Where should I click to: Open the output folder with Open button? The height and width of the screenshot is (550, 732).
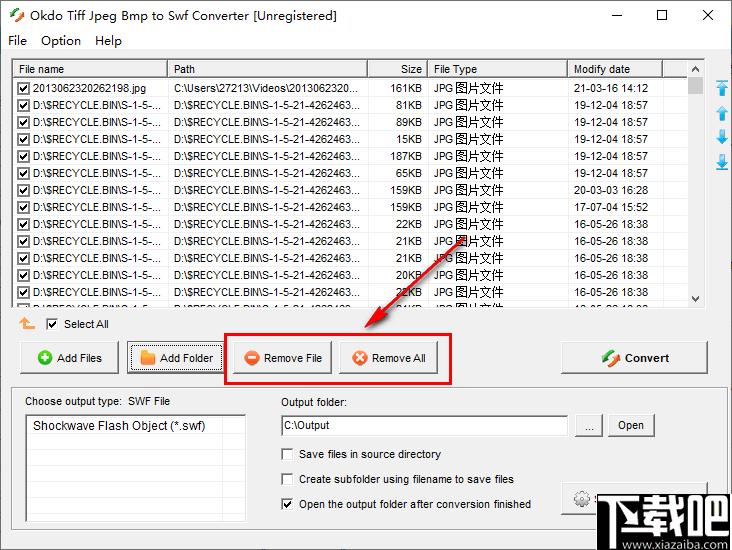tap(631, 425)
